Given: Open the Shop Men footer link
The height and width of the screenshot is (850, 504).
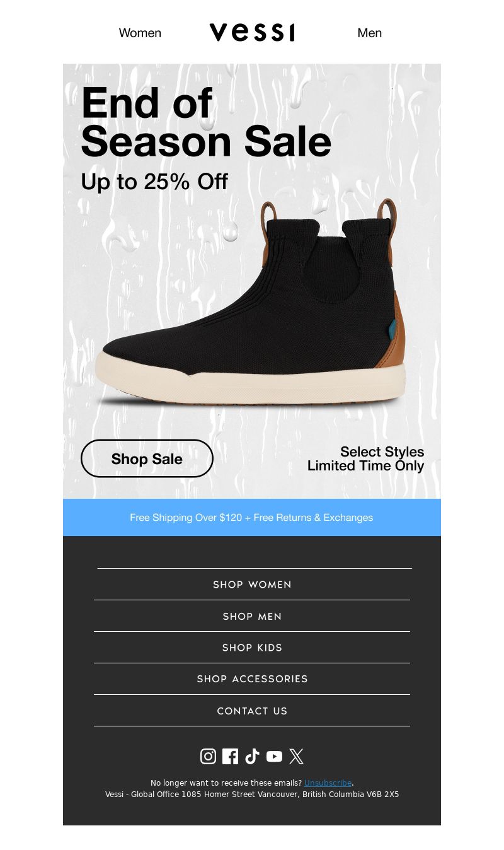Looking at the screenshot, I should click(x=252, y=616).
